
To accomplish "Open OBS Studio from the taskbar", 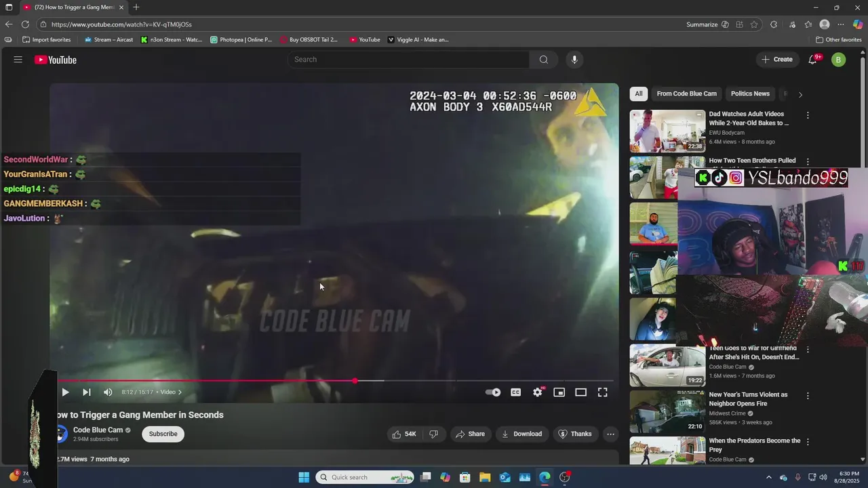I will click(x=565, y=477).
